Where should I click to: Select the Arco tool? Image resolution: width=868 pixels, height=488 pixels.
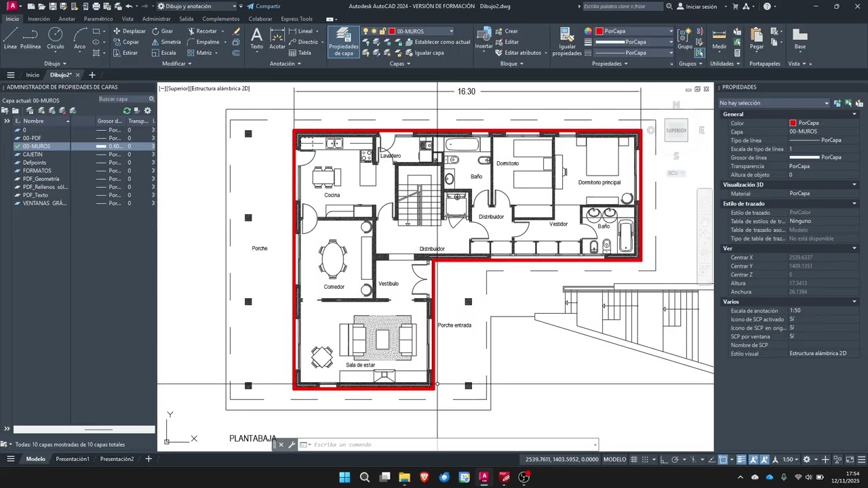pos(80,39)
